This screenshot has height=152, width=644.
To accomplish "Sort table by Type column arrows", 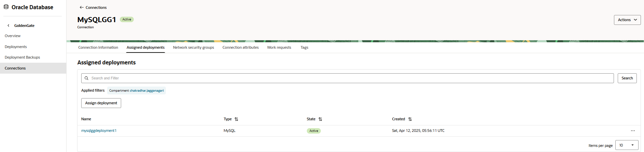I will pyautogui.click(x=236, y=119).
